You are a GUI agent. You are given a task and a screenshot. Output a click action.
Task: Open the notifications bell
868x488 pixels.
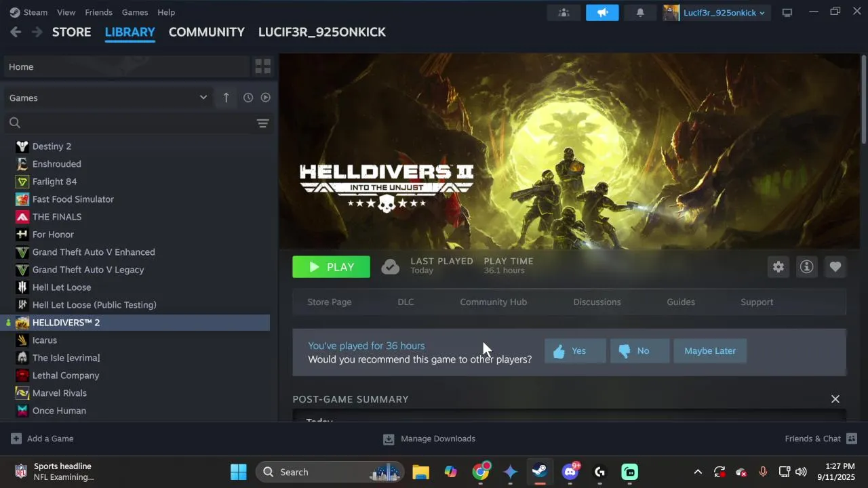click(x=640, y=12)
